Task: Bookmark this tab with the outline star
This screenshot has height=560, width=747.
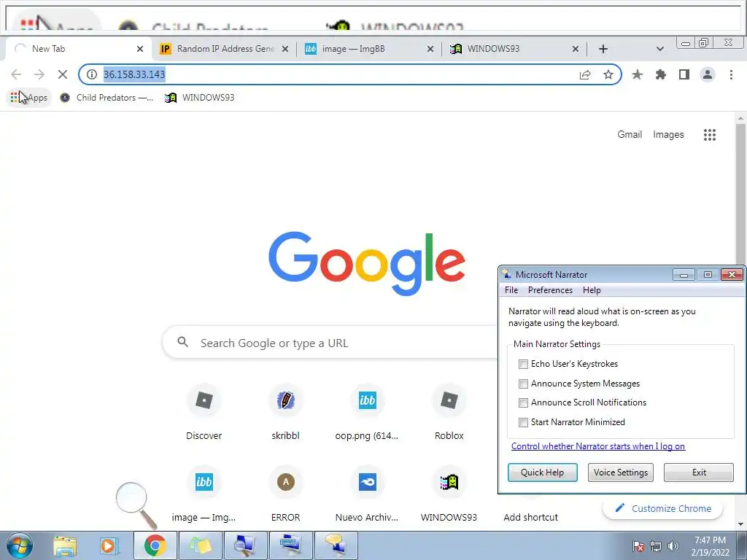Action: click(608, 74)
